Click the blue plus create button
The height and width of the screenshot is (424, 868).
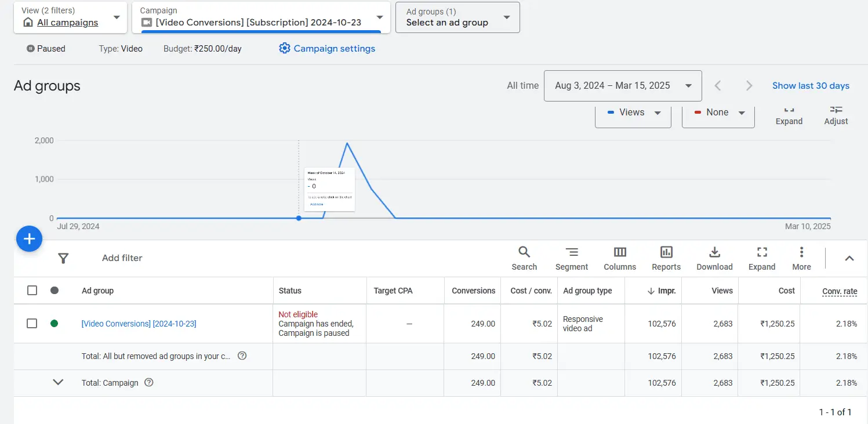[x=29, y=239]
